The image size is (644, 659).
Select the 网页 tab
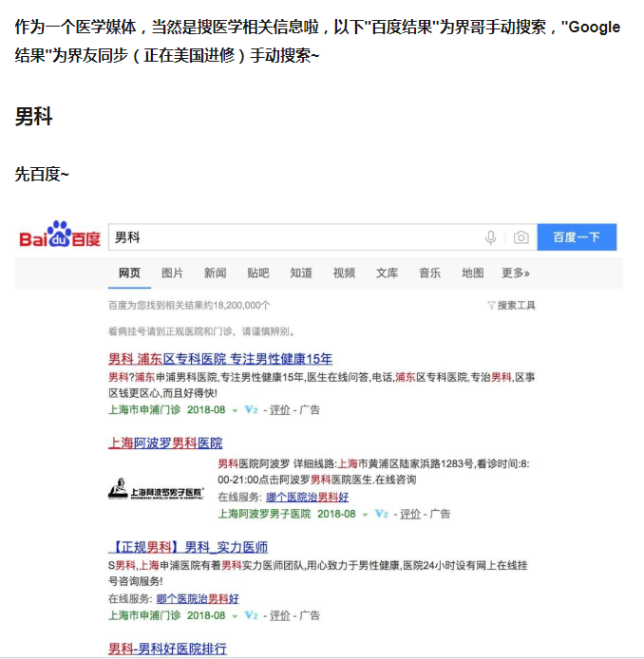click(129, 273)
